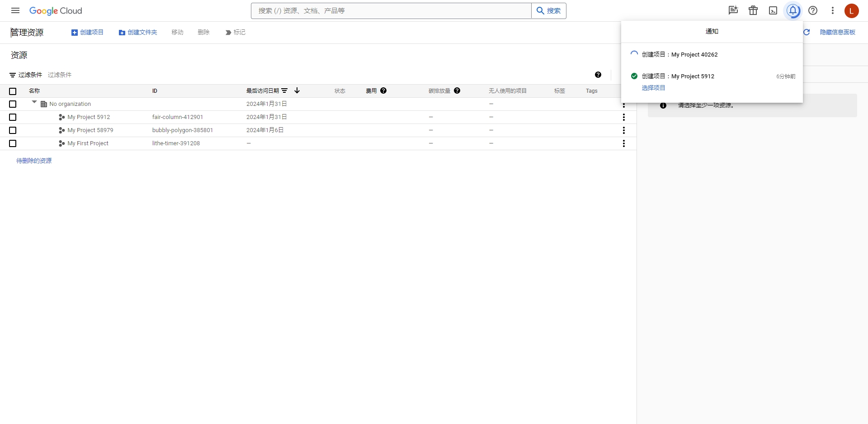Click the bubbly-polygon-385801 project ID

(183, 130)
